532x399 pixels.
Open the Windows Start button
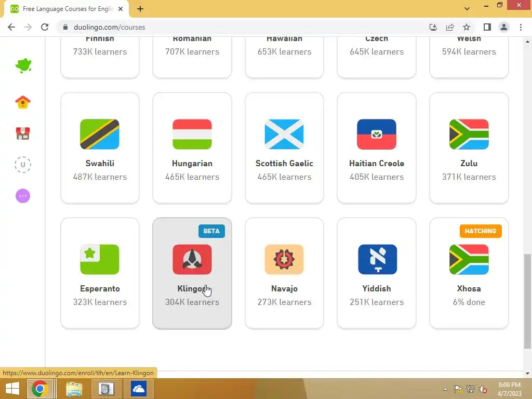point(12,389)
